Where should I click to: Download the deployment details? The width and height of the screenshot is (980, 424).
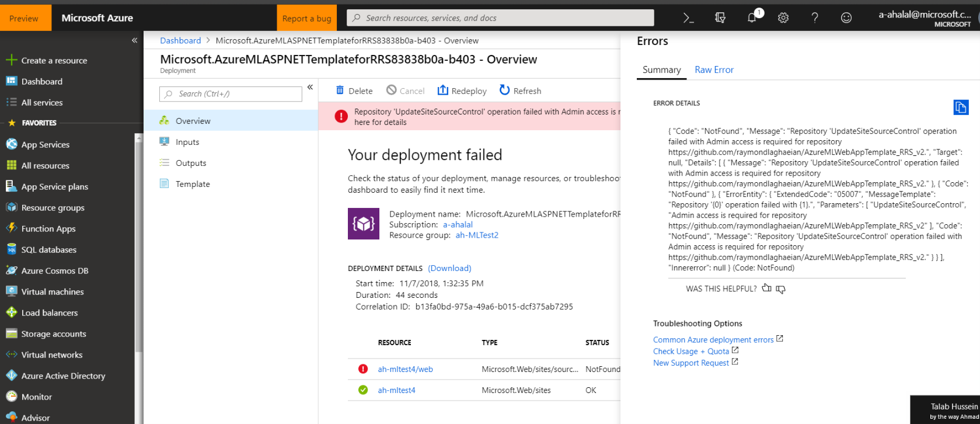(449, 268)
